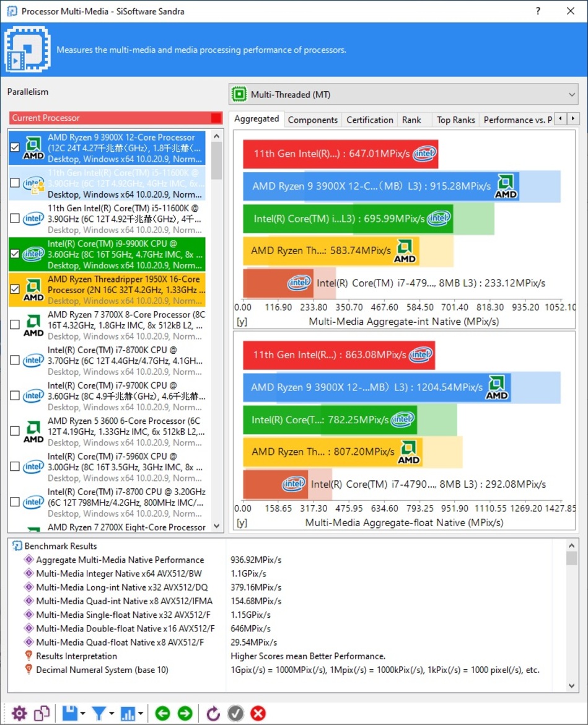Click Multi-Threaded chip icon in dropdown
The image size is (588, 725).
point(239,94)
